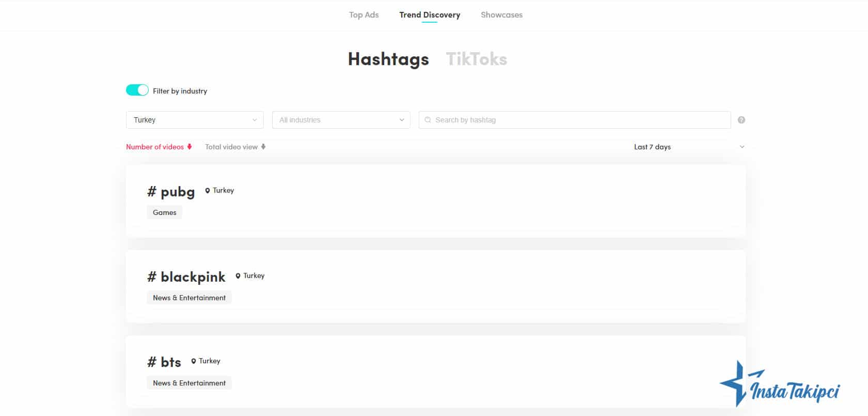Sort by Number of videos
868x416 pixels.
click(x=155, y=147)
